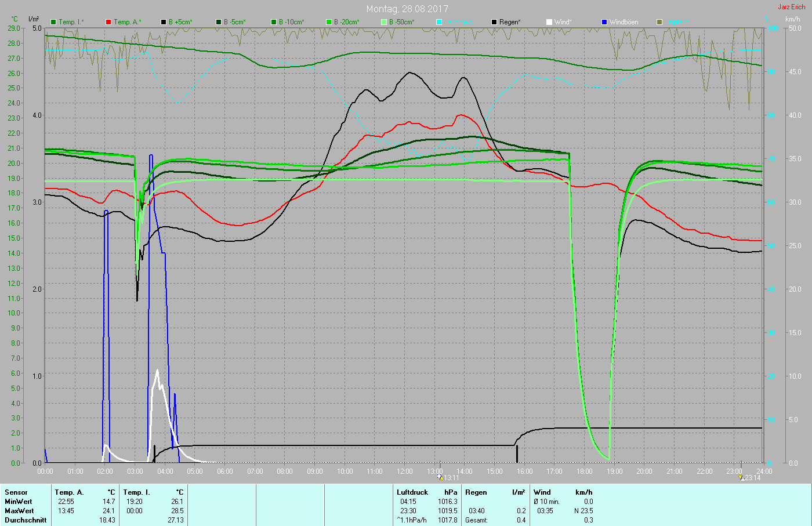Click the olive legend swatch
Screen dimensions: 812x526
click(659, 22)
